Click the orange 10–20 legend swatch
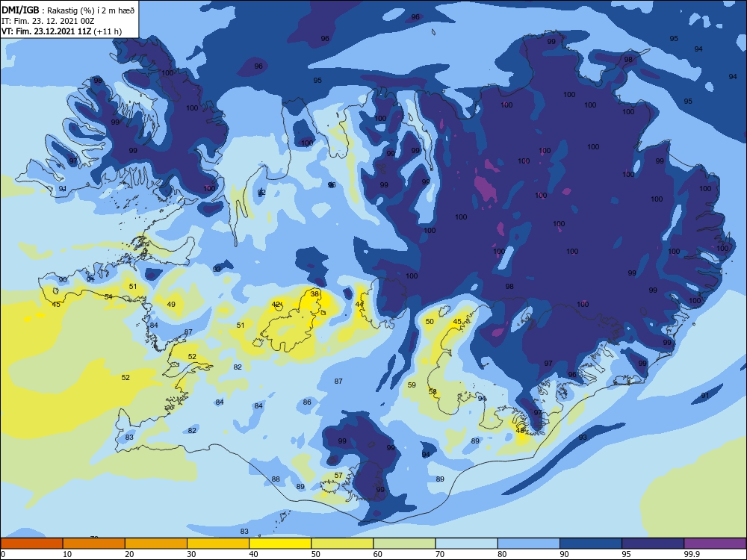747x560 pixels. [x=94, y=544]
